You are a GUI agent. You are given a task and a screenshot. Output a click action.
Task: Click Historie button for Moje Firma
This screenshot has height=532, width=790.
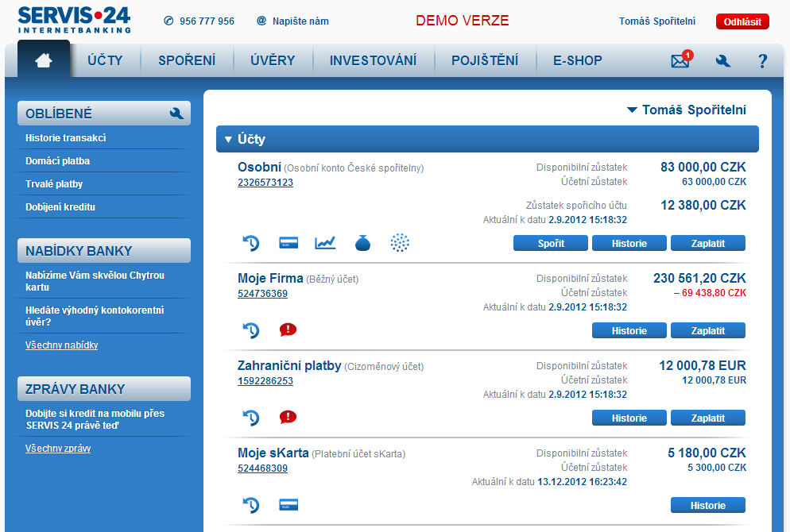pos(629,330)
